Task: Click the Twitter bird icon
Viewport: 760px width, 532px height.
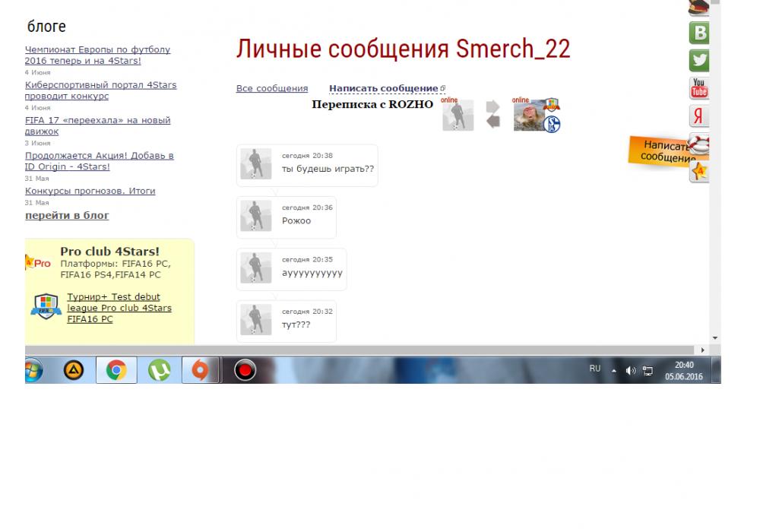Action: (x=698, y=60)
